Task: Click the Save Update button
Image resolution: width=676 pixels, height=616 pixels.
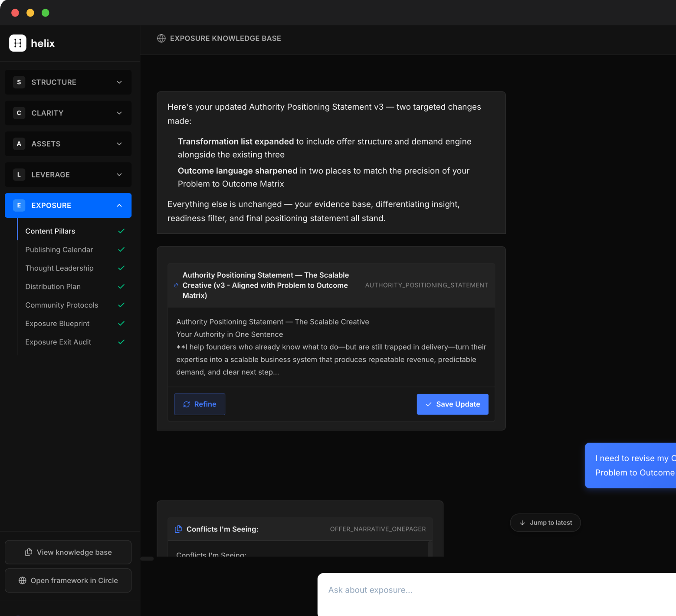Action: tap(453, 404)
